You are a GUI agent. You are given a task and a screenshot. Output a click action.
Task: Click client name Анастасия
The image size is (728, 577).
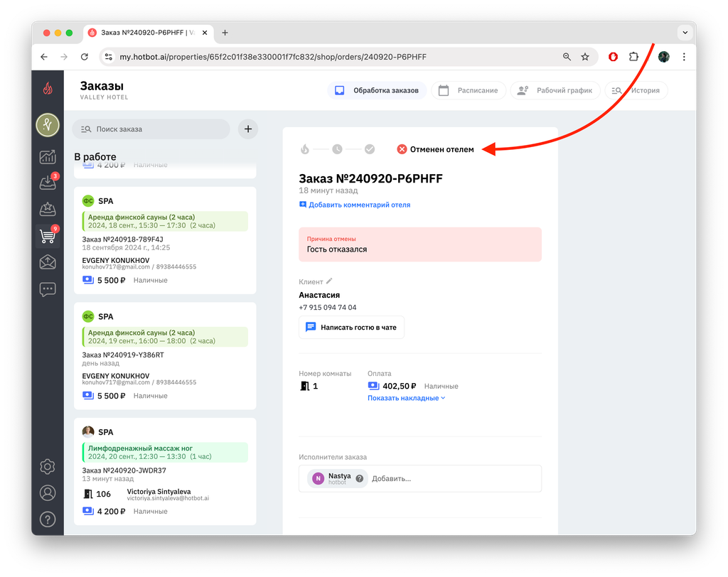click(319, 295)
